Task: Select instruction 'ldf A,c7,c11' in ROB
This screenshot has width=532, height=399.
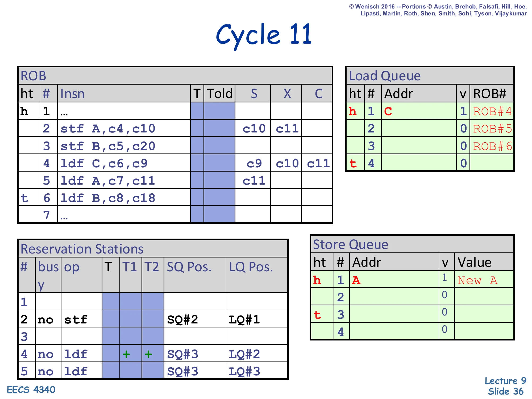Action: [x=108, y=181]
